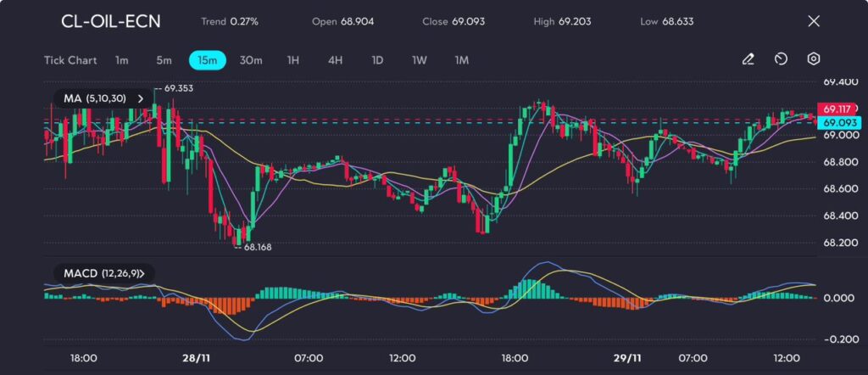Select the drawing pencil tool
The image size is (868, 375).
click(748, 59)
